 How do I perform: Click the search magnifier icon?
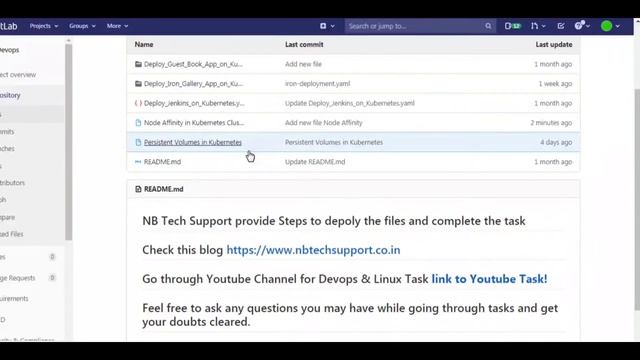tap(488, 26)
